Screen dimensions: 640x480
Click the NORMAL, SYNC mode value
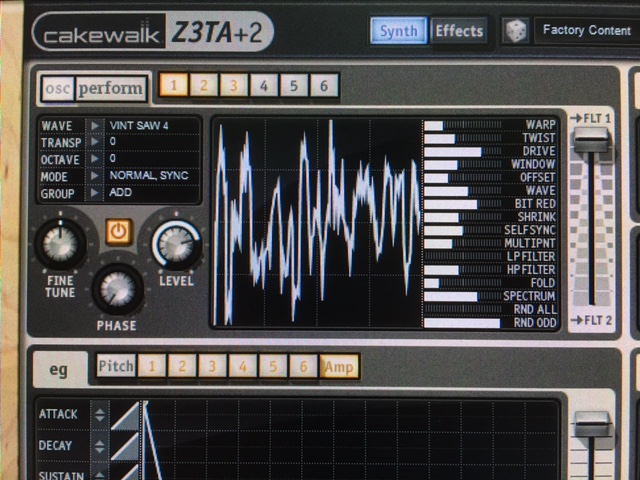tap(149, 176)
